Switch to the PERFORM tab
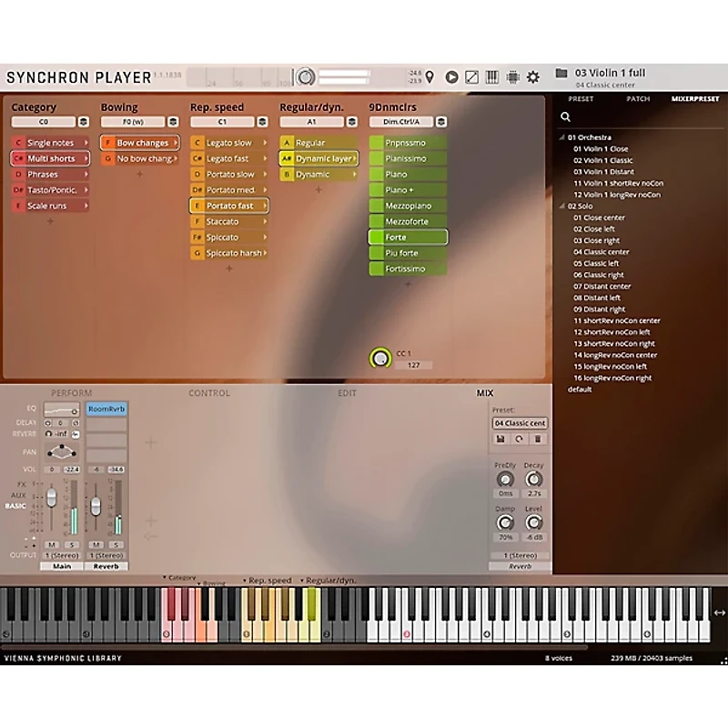This screenshot has width=728, height=728. (x=71, y=393)
